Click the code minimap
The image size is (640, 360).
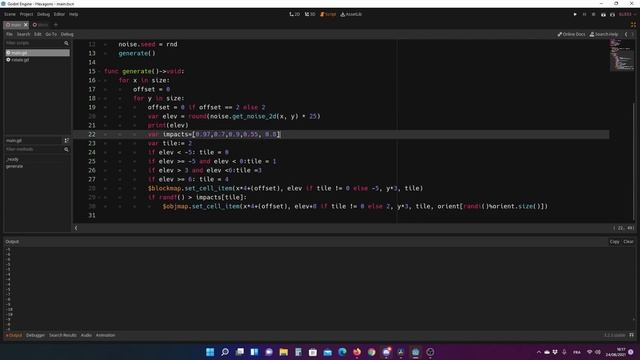tap(622, 55)
